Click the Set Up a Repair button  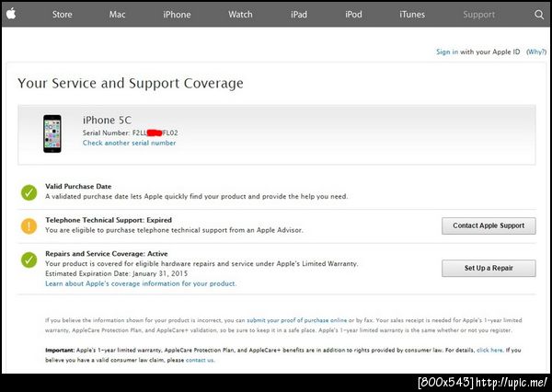pyautogui.click(x=489, y=268)
